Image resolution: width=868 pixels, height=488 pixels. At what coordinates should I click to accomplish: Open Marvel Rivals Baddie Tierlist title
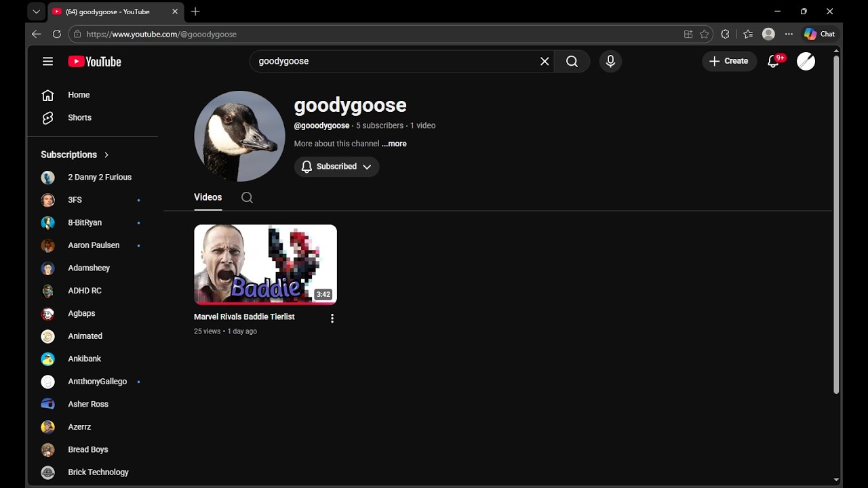[244, 317]
